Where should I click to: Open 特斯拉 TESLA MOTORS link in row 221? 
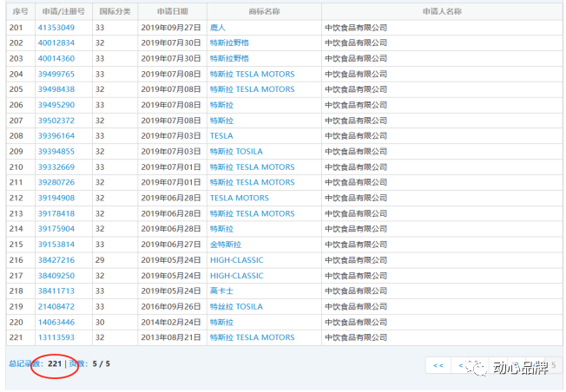(253, 337)
